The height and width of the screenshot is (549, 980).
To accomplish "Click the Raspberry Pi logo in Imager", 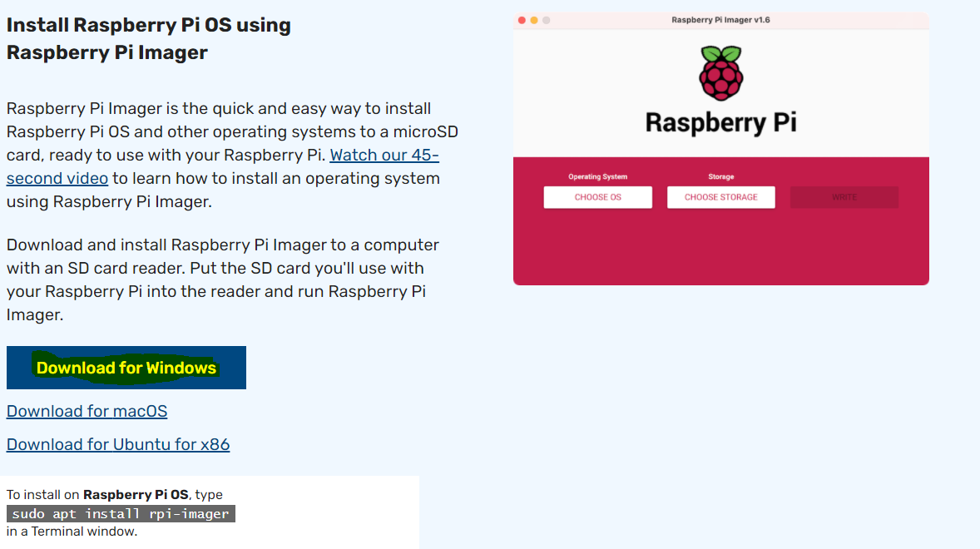I will [x=721, y=73].
